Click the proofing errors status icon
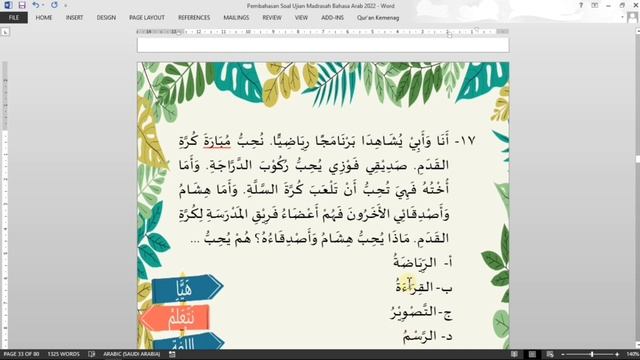 [91, 354]
